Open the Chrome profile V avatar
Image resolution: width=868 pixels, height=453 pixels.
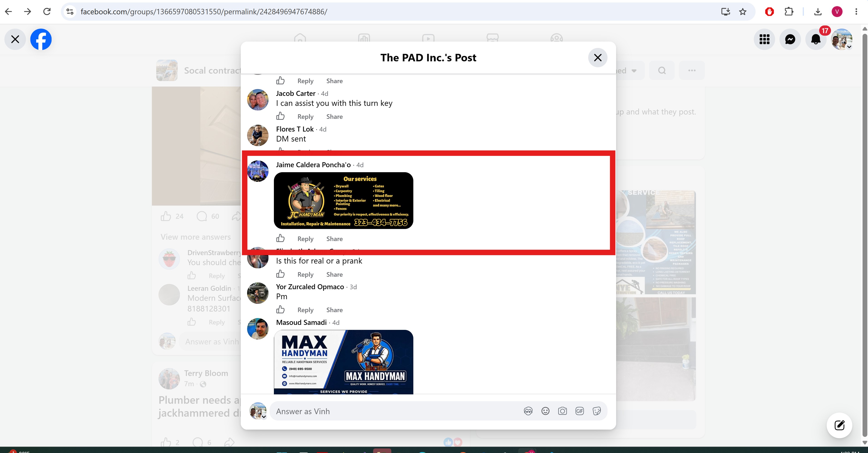point(837,11)
